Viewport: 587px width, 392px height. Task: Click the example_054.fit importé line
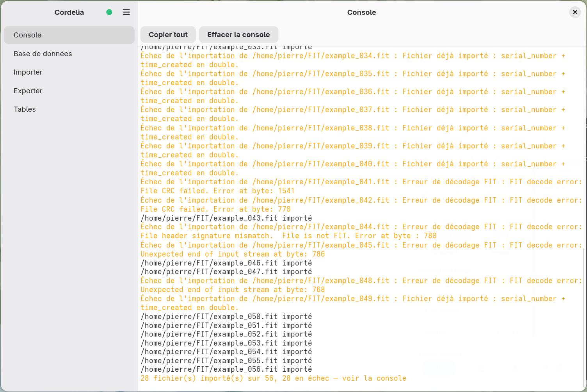click(x=226, y=352)
